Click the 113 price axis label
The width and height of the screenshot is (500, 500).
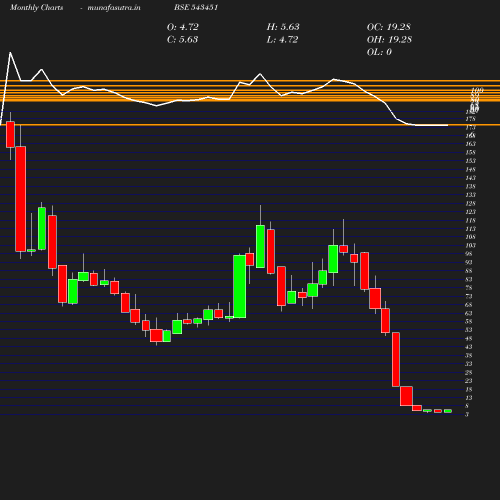(470, 229)
